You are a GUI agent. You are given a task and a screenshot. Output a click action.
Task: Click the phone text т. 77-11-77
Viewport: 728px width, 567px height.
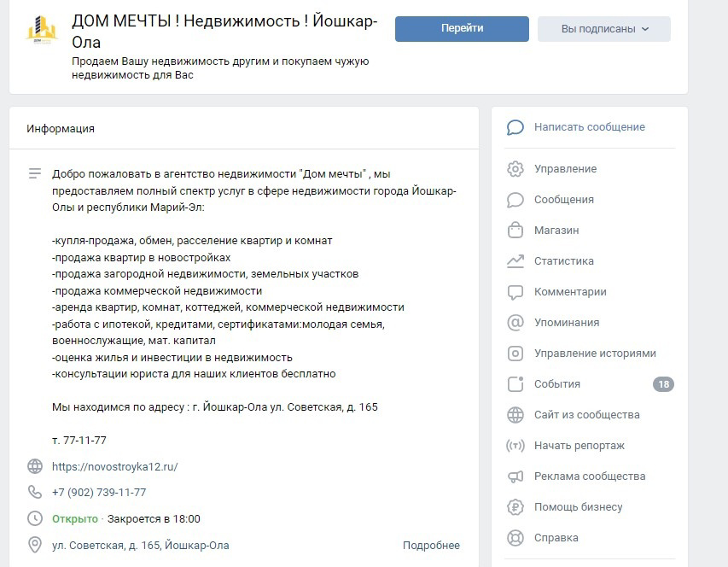[x=79, y=441]
